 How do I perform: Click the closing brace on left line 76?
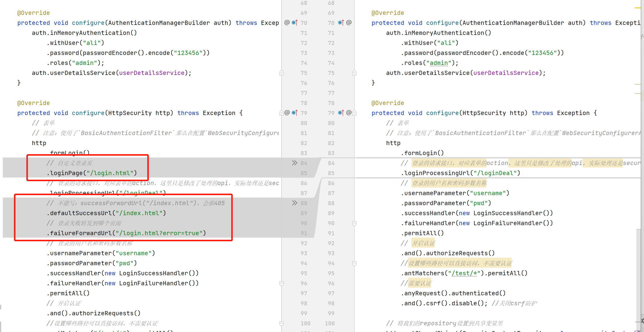19,83
